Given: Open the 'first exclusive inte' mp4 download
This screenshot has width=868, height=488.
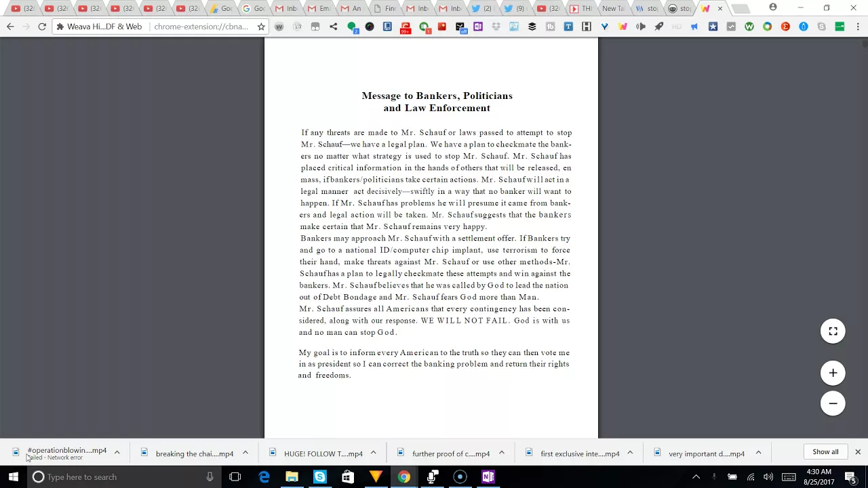Looking at the screenshot, I should pyautogui.click(x=573, y=453).
